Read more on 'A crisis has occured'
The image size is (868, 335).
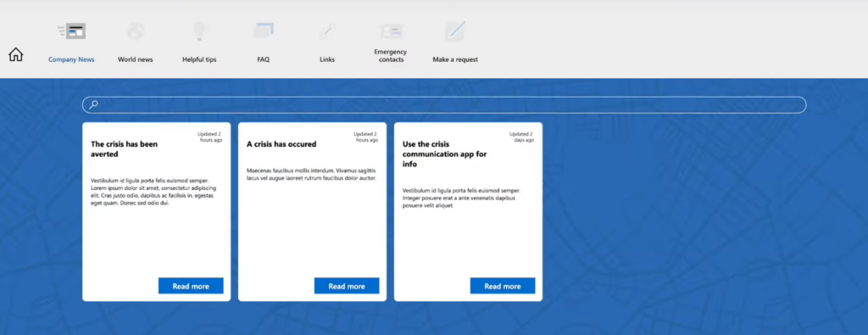click(x=347, y=286)
